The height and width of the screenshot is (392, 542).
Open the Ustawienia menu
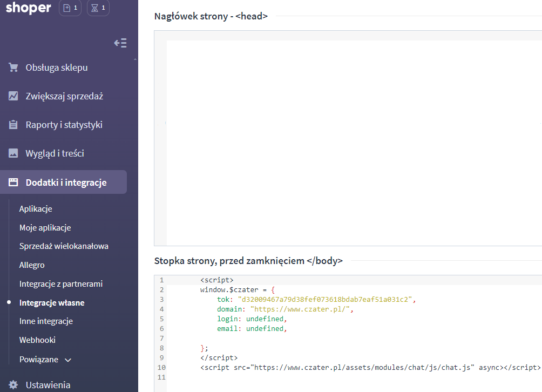pyautogui.click(x=48, y=385)
